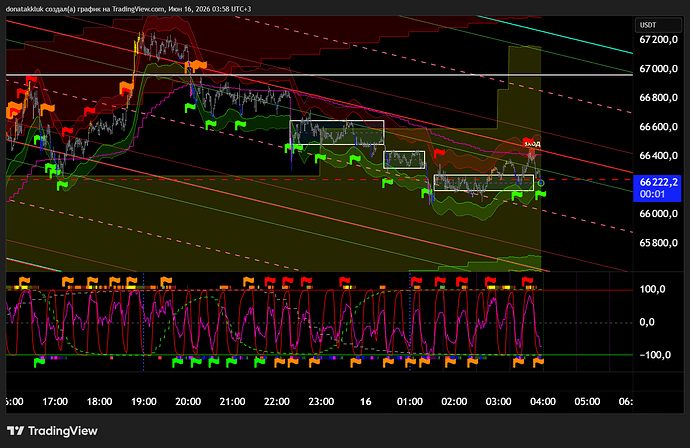The image size is (690, 448).
Task: Select the wide white rectangle drawn after 22:00
Action: [x=337, y=132]
